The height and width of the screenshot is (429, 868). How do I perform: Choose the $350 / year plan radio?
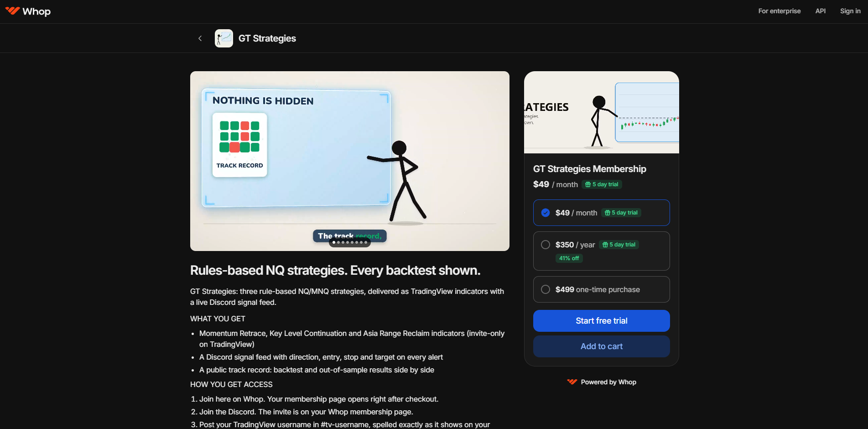(546, 245)
